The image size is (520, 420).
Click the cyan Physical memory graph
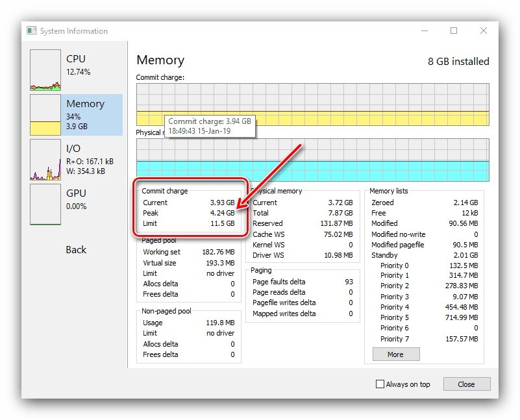tap(313, 160)
